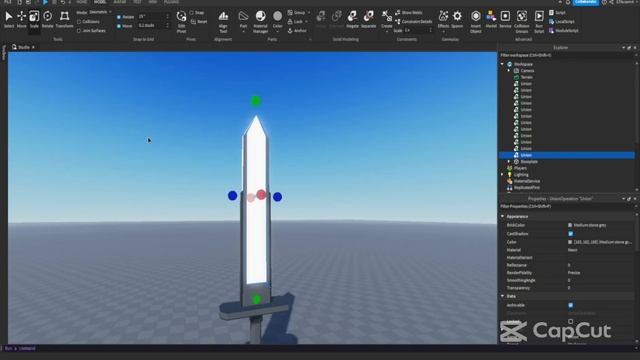Image resolution: width=640 pixels, height=360 pixels.
Task: Switch to the MODEL ribbon tab
Action: coord(100,2)
